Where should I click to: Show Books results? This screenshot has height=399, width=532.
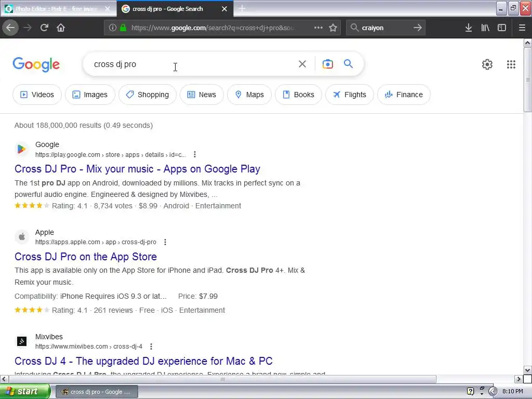pos(298,95)
